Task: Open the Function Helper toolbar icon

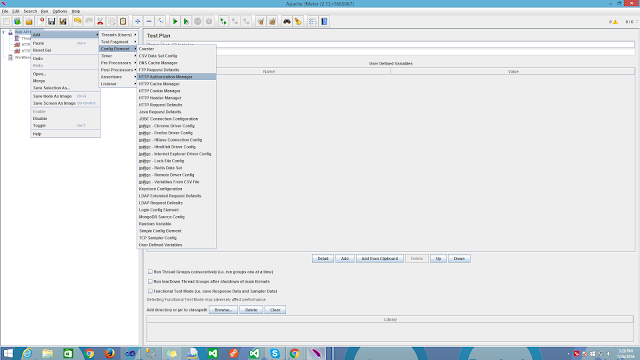Action: tap(313, 21)
